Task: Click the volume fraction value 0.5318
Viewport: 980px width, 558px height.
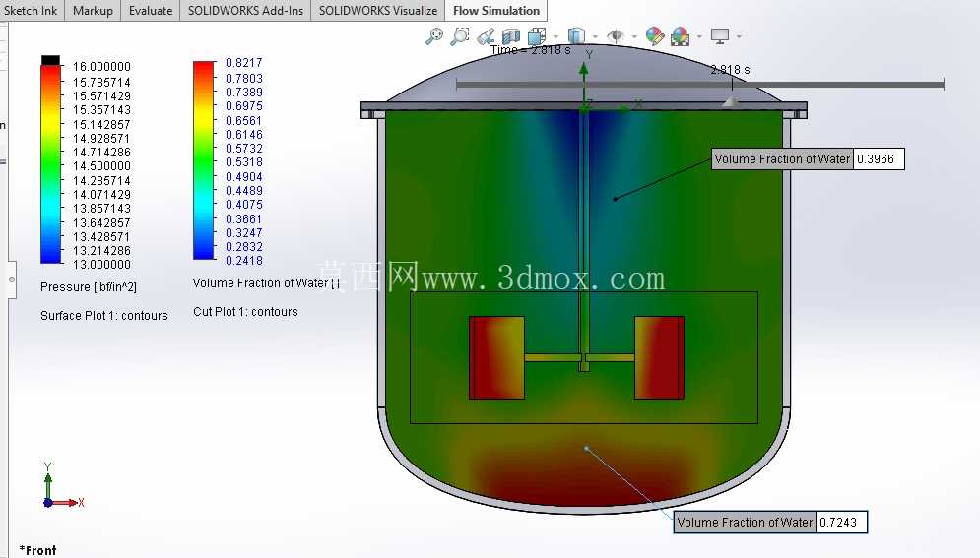Action: [x=243, y=161]
